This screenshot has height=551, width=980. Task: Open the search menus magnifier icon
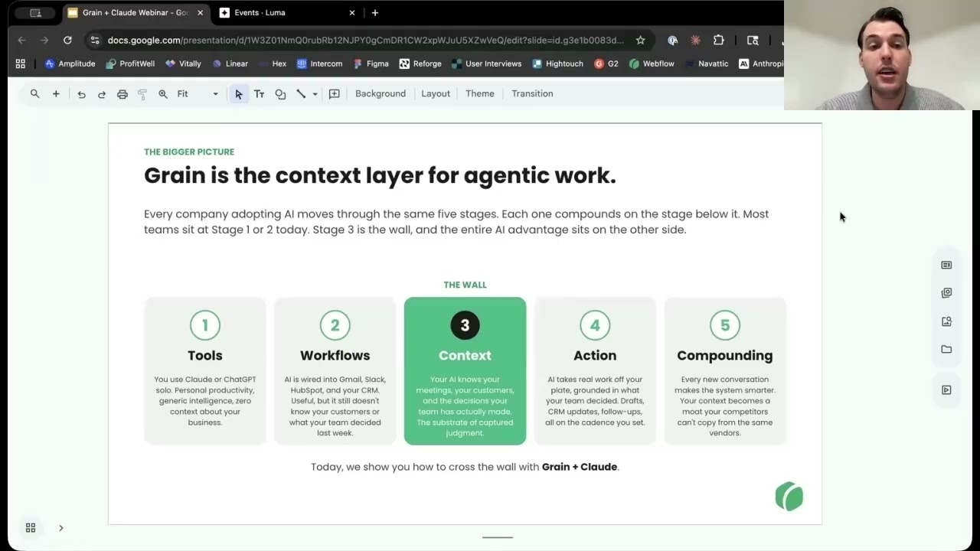click(34, 93)
